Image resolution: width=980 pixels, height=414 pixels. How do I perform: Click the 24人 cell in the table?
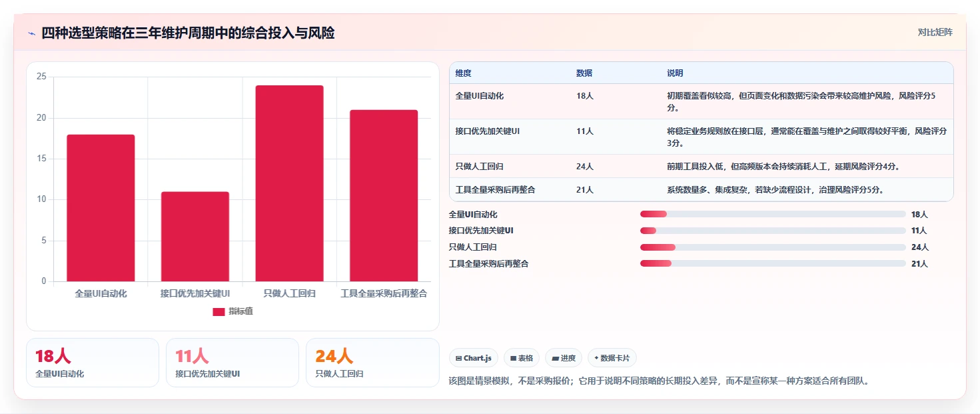click(585, 167)
